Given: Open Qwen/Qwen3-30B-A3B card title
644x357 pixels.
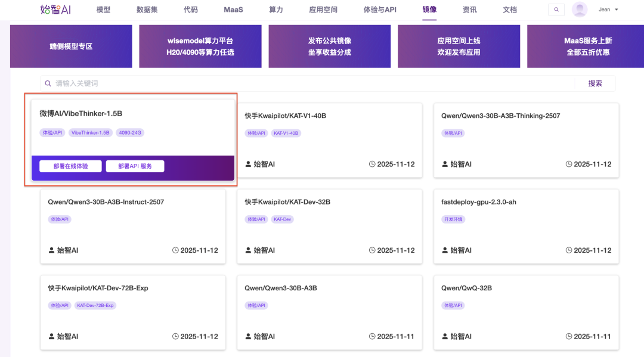Looking at the screenshot, I should click(x=280, y=288).
